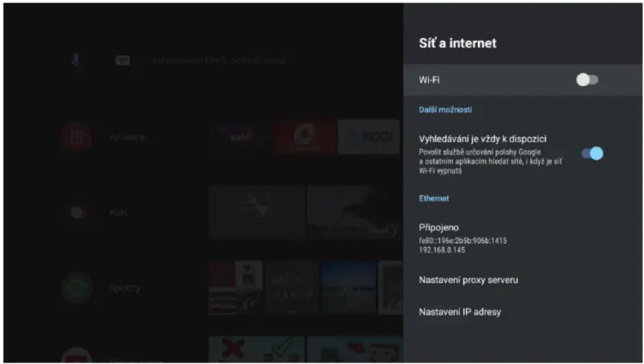This screenshot has width=644, height=364.
Task: Open the red Aplikace icon
Action: click(77, 137)
